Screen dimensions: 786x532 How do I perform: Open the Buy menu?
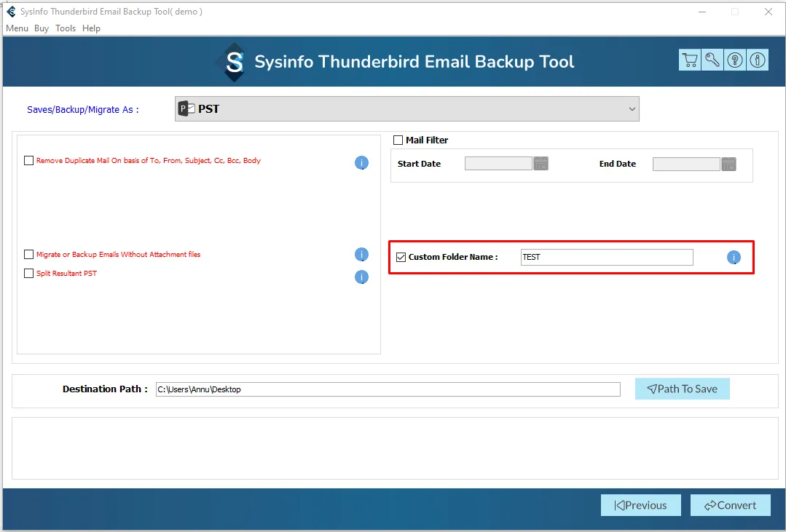pos(42,28)
